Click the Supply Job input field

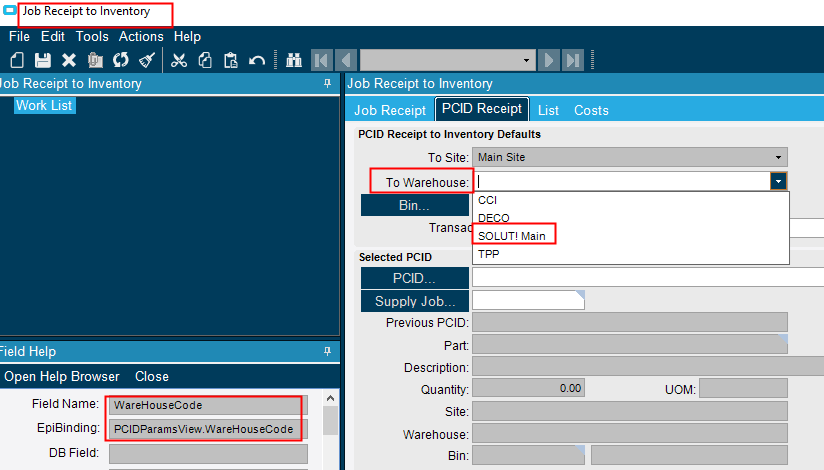[x=528, y=300]
